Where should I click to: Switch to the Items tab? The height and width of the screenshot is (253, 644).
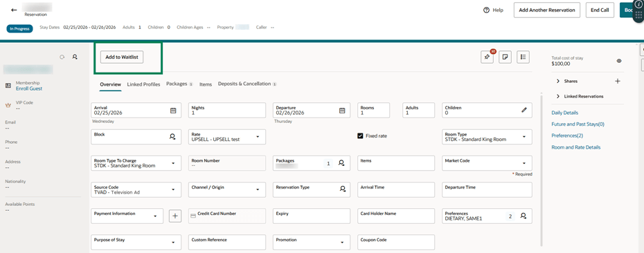pyautogui.click(x=206, y=84)
